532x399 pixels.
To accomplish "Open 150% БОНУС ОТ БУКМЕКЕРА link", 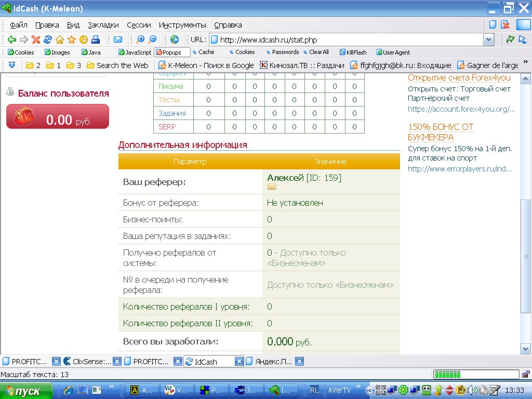I will point(441,132).
